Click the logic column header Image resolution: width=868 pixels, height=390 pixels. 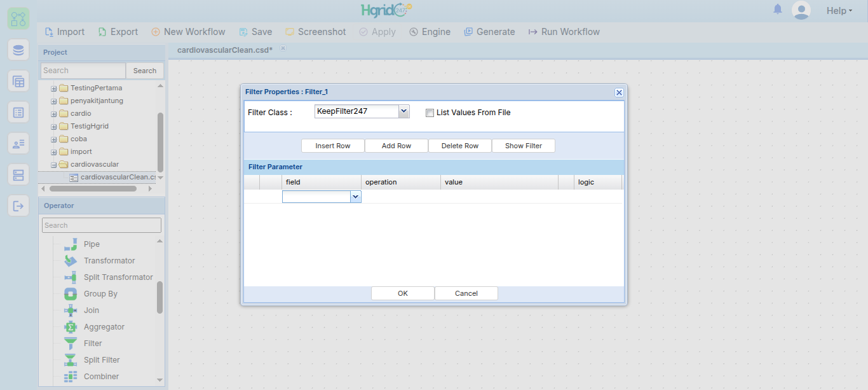[598, 182]
